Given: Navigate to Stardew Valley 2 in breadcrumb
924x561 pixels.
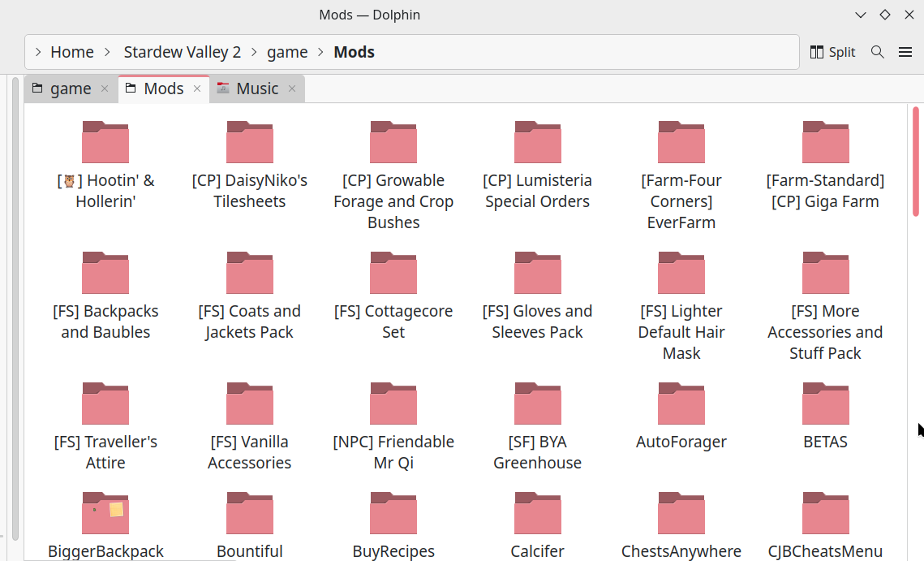Looking at the screenshot, I should (x=182, y=52).
